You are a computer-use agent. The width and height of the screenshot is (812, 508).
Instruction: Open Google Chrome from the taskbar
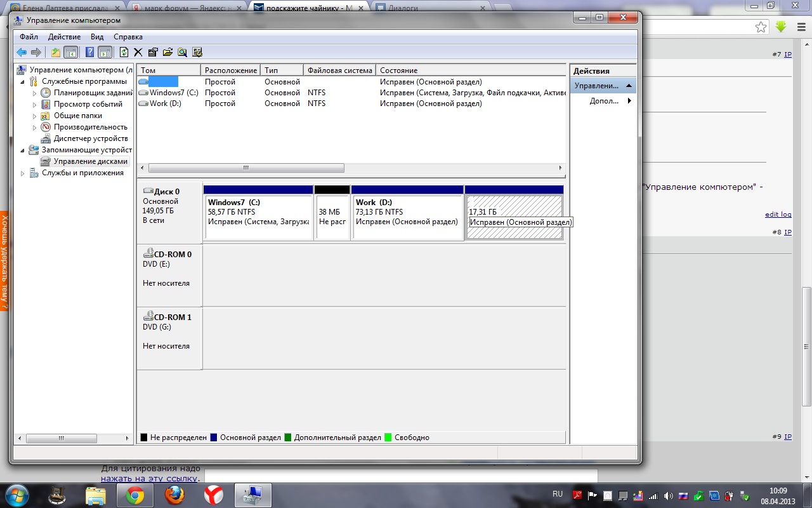(134, 495)
